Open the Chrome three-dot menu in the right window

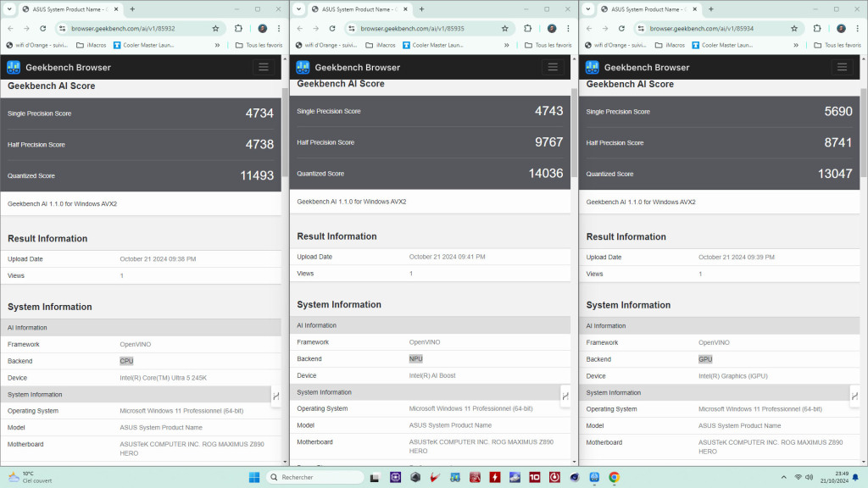point(858,28)
